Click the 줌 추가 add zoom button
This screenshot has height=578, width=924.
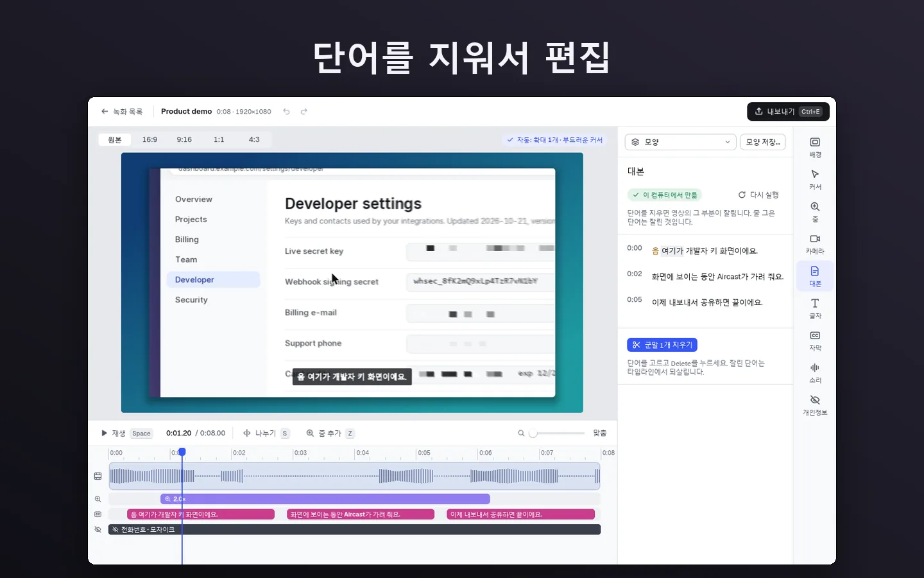pyautogui.click(x=330, y=433)
